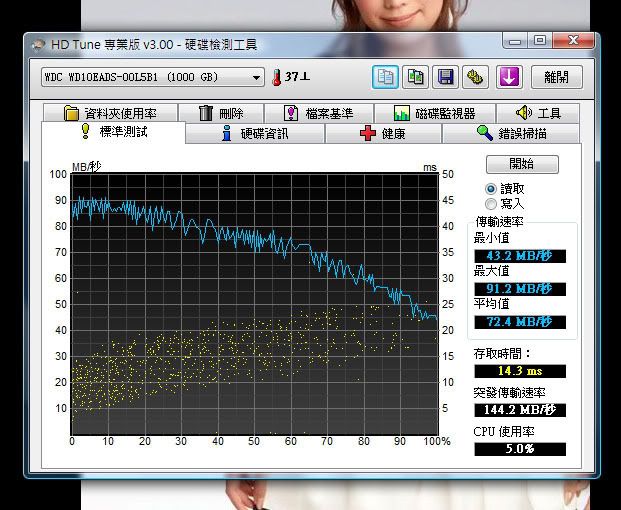Switch to the 磁碟監視器 disk monitor tab
This screenshot has height=510, width=621.
[x=435, y=113]
